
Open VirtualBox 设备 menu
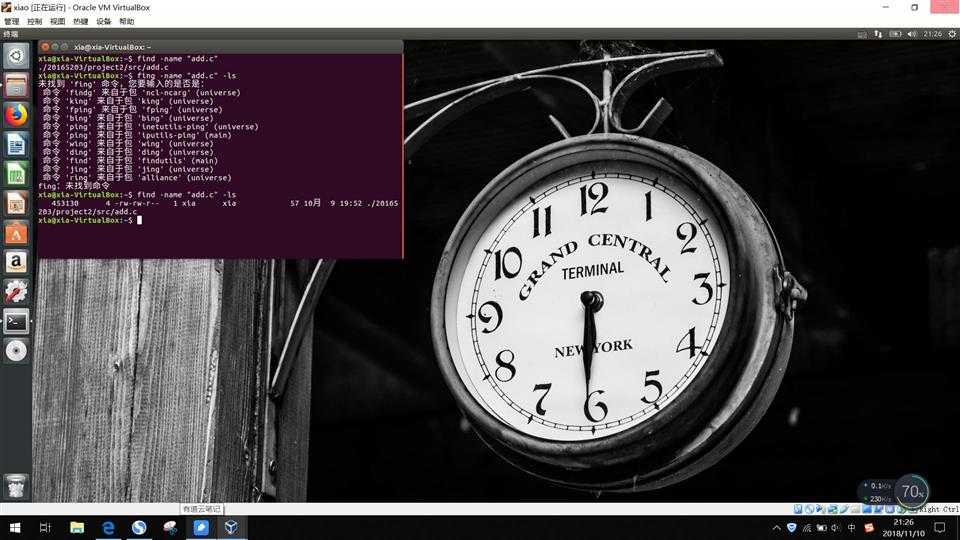point(103,21)
